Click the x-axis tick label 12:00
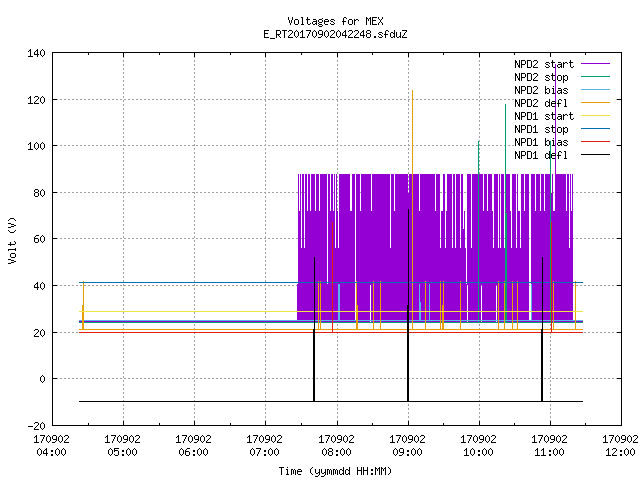 click(620, 452)
